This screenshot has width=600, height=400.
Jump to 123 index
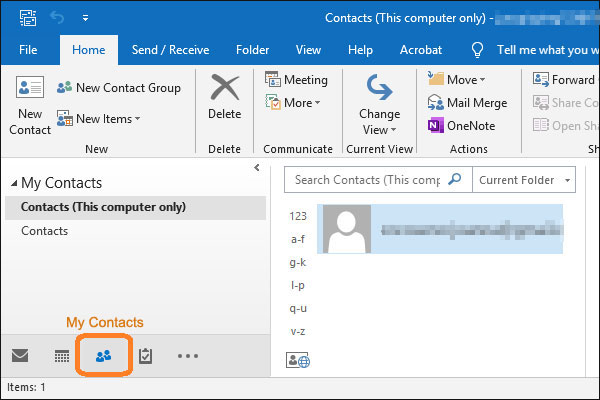(x=298, y=216)
